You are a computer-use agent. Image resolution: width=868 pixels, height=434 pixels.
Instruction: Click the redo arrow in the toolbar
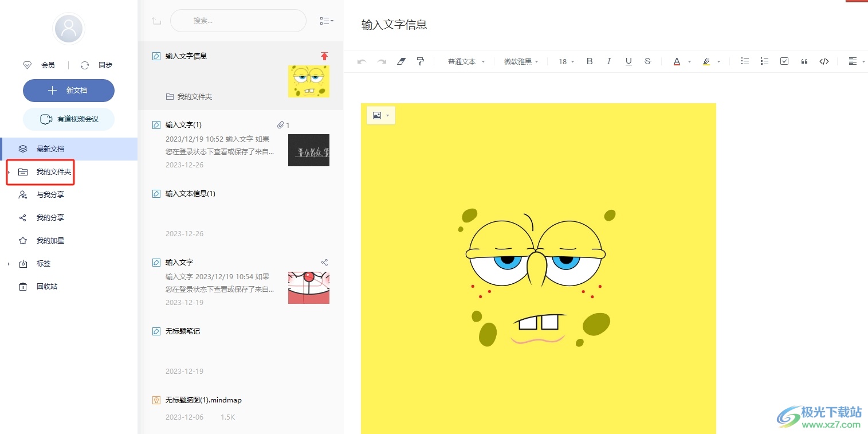click(382, 61)
